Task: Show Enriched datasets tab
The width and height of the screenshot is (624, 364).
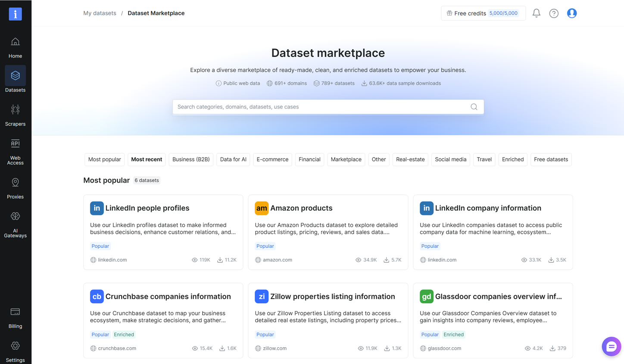Action: [513, 159]
